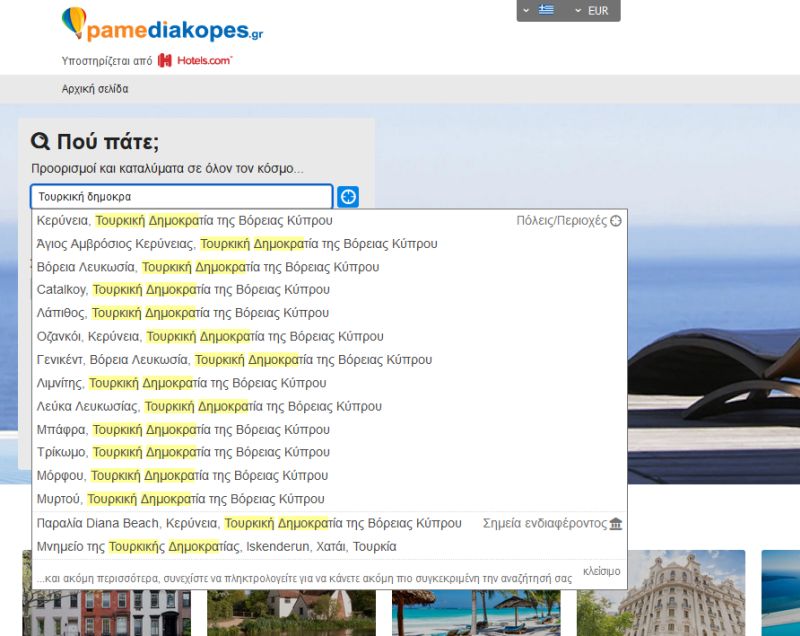Click the Πόλεις/Περιοχές section label
Screen dimensions: 800x636
561,221
